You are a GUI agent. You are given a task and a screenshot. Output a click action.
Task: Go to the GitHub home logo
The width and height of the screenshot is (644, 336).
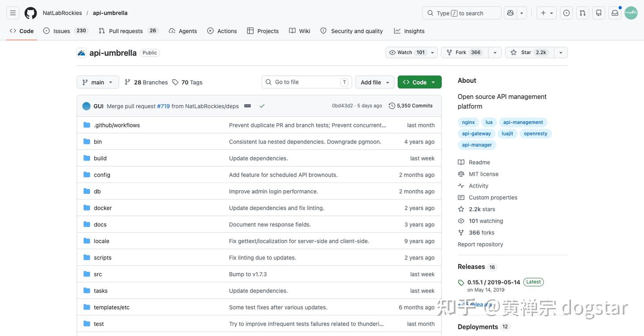[x=31, y=13]
